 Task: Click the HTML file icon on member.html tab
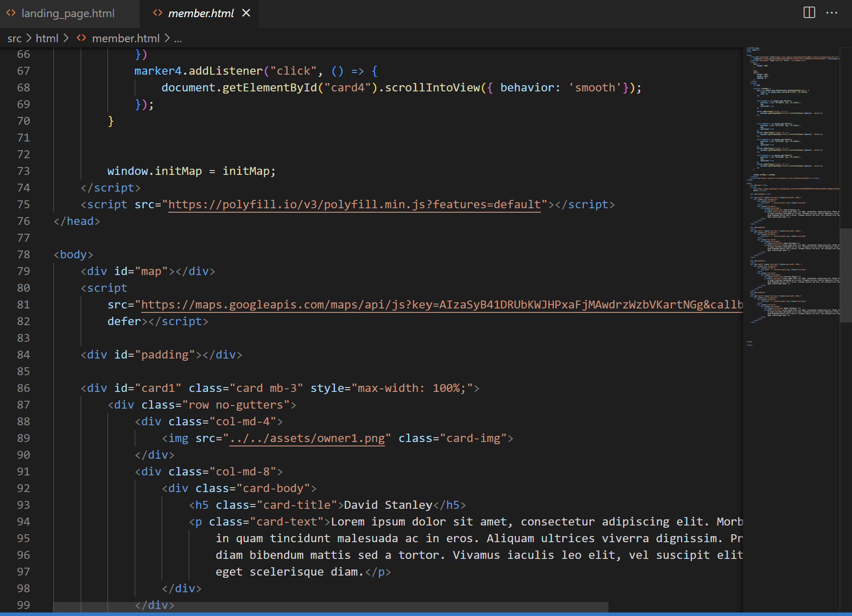[157, 13]
